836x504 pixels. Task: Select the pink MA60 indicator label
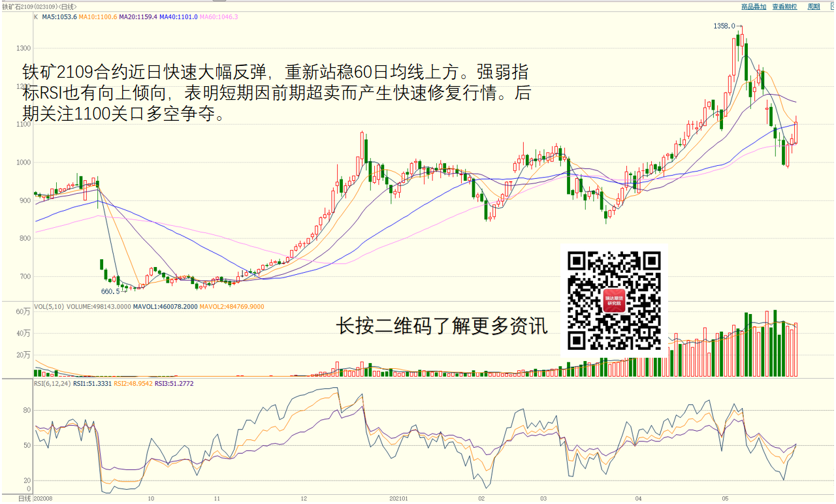point(219,16)
